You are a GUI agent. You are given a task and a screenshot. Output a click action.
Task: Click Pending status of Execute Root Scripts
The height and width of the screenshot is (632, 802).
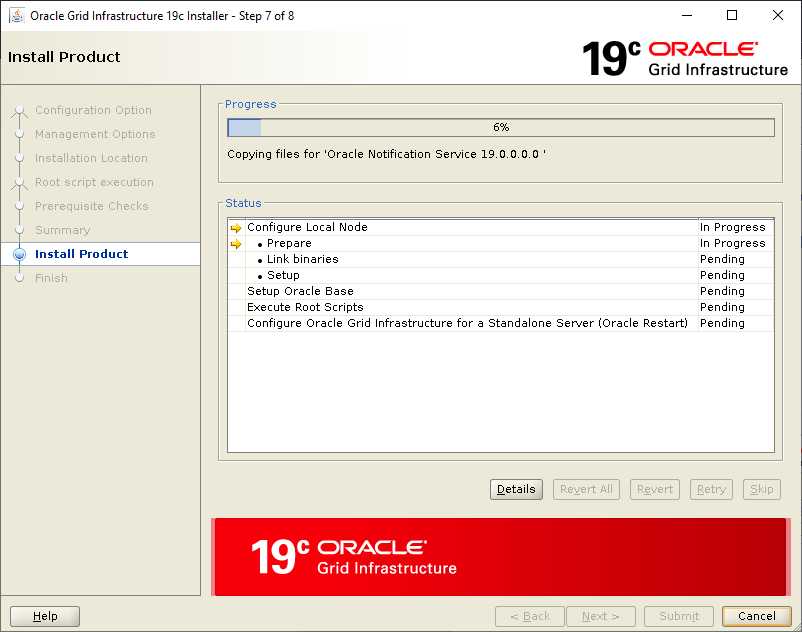(x=722, y=307)
